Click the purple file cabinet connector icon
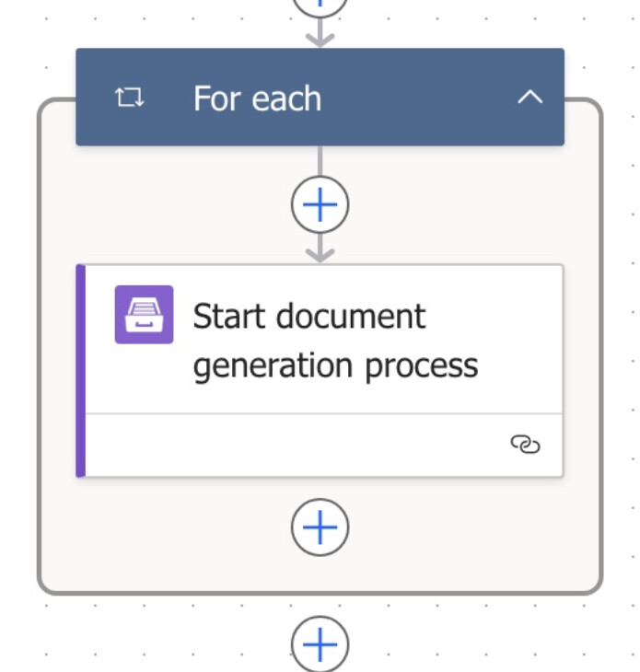Viewport: 640px width, 672px height. (144, 315)
